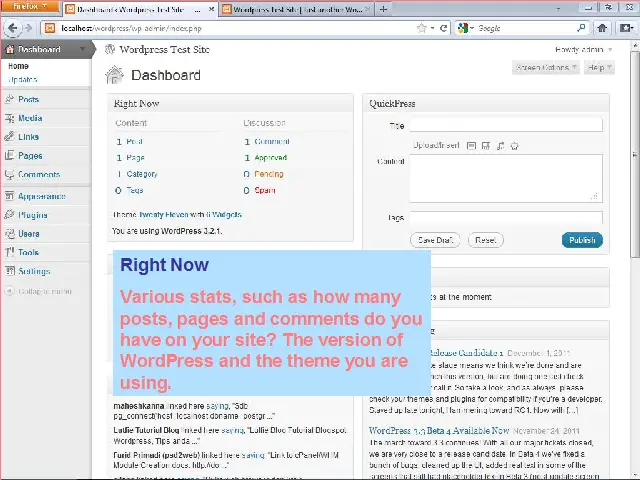Screen dimensions: 640x480
Task: Click the Comments bubble icon in sidebar
Action: pos(9,174)
